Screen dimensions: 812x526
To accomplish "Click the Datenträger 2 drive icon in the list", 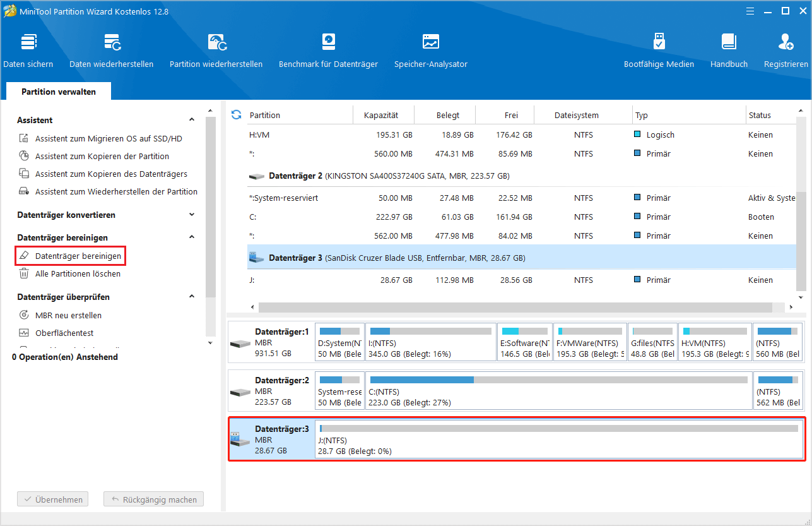I will (x=257, y=176).
